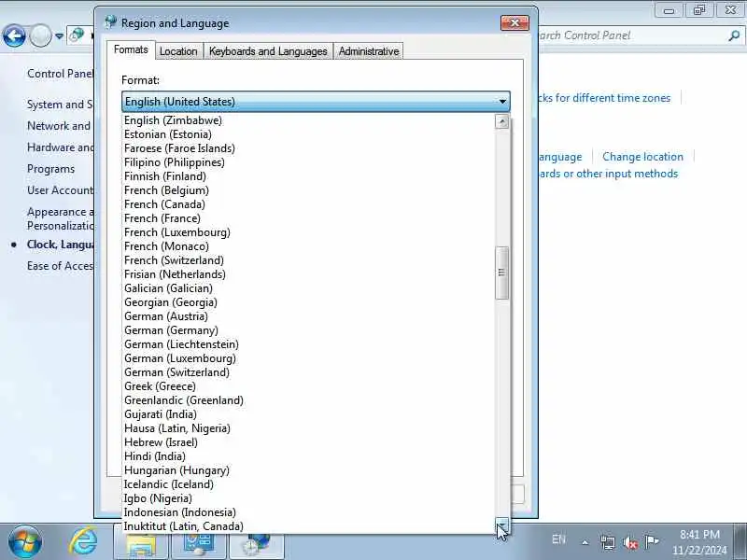Select French (France) format
747x560 pixels.
coord(309,218)
